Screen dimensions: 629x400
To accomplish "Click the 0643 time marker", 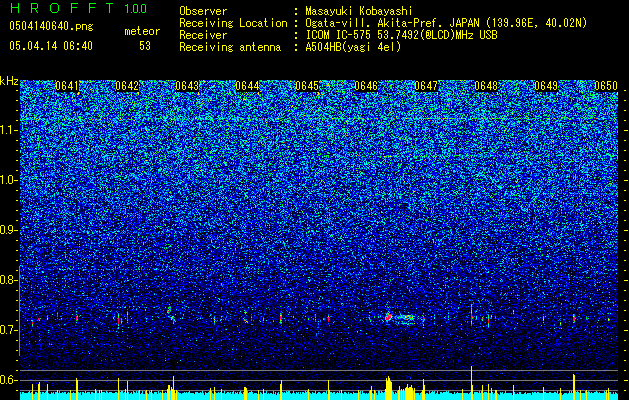I will click(187, 86).
